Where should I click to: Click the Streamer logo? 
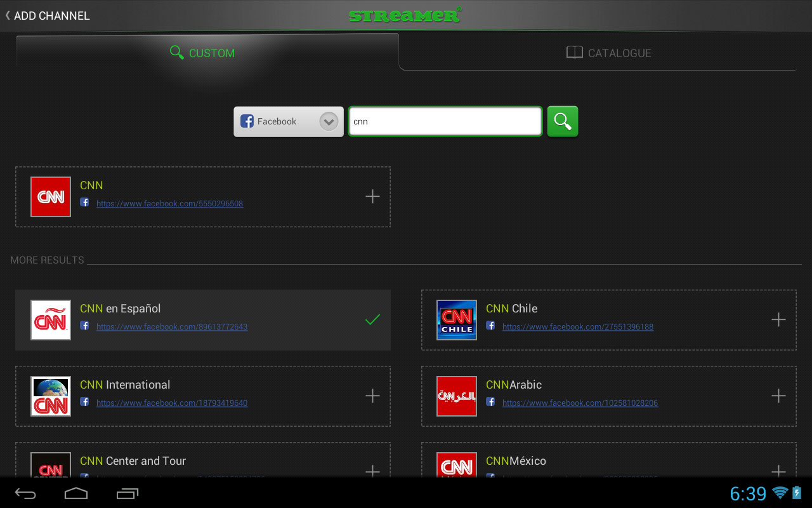pyautogui.click(x=405, y=15)
